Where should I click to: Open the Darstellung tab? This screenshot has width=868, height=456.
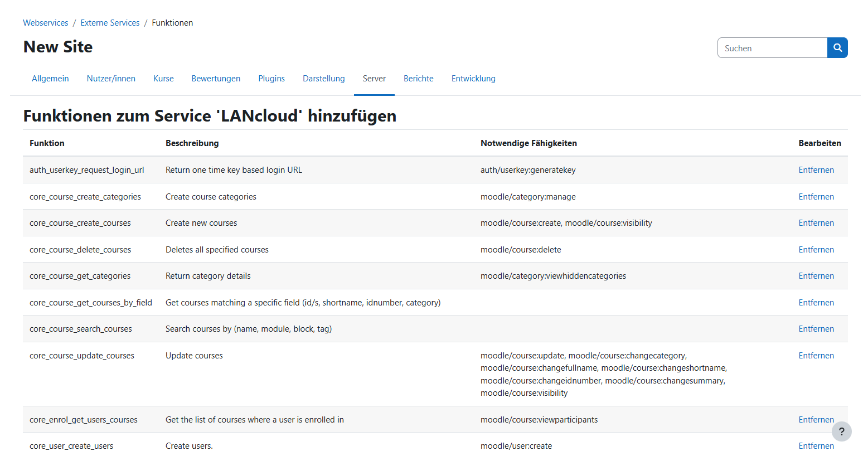tap(323, 79)
